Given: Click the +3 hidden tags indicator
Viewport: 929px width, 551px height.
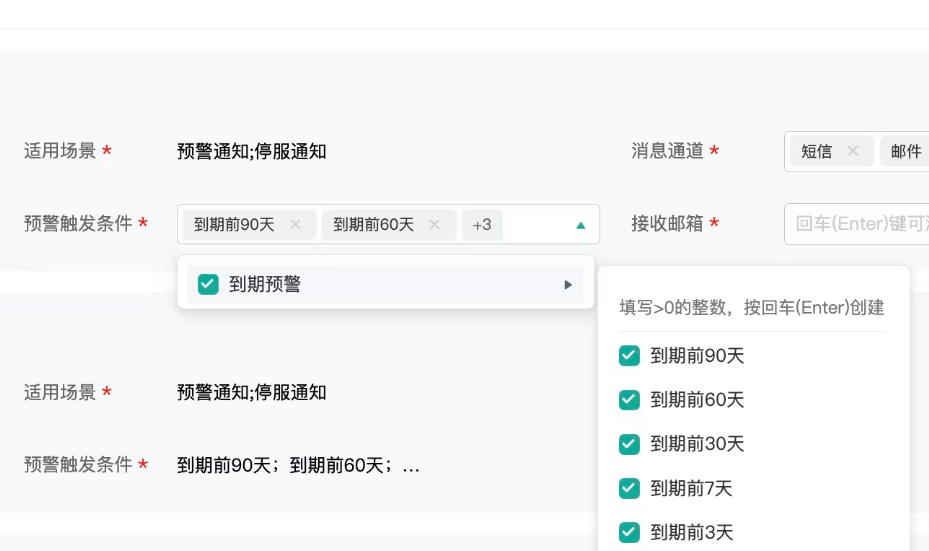Looking at the screenshot, I should (482, 225).
